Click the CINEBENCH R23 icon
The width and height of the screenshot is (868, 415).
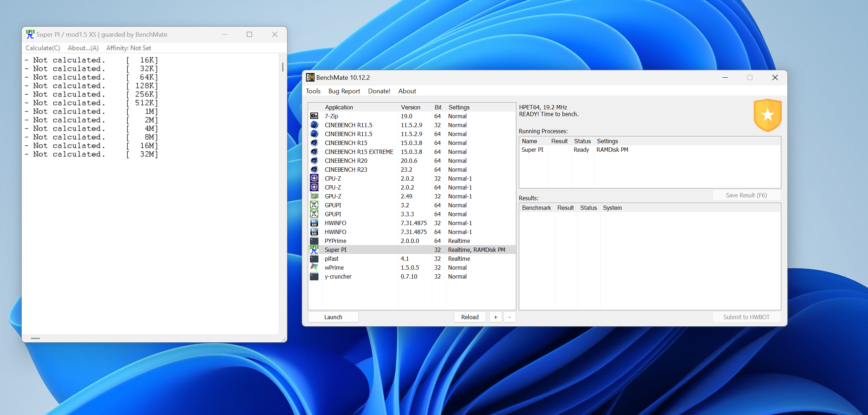coord(314,170)
